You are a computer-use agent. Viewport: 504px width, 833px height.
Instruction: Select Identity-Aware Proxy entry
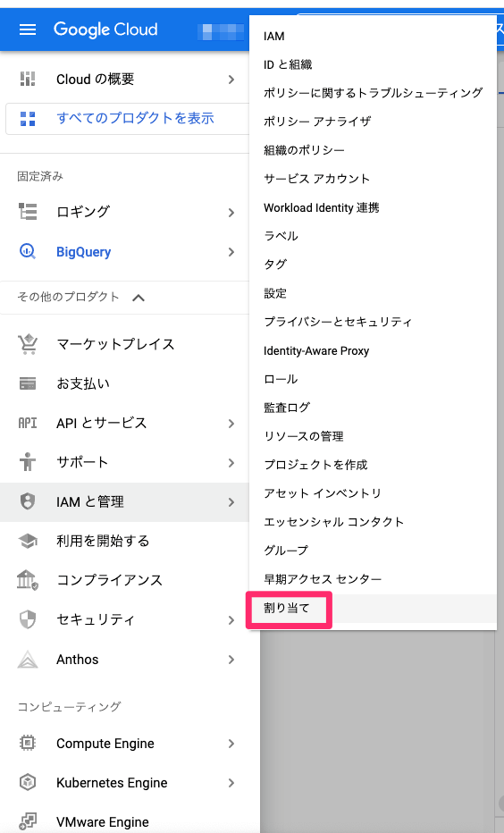click(x=373, y=350)
